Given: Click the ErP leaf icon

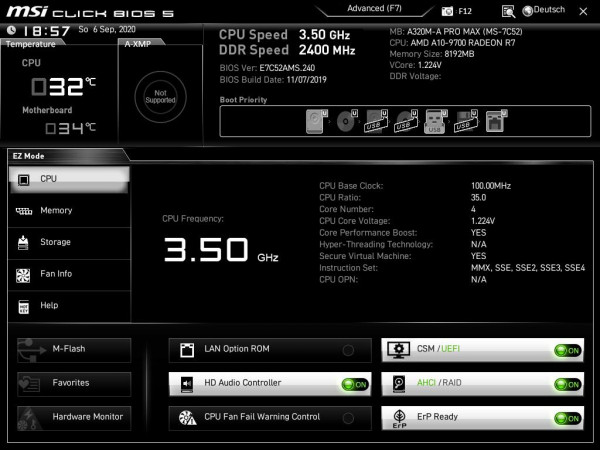Looking at the screenshot, I should [x=399, y=419].
